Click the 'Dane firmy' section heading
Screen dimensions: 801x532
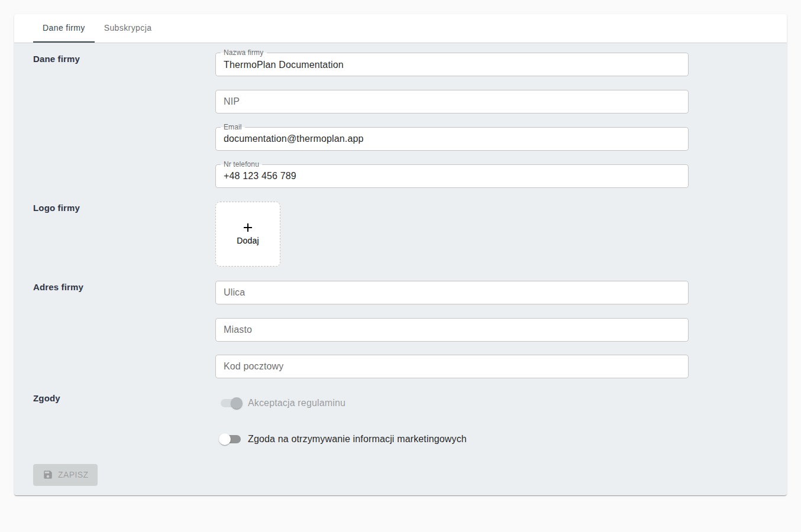pyautogui.click(x=56, y=59)
